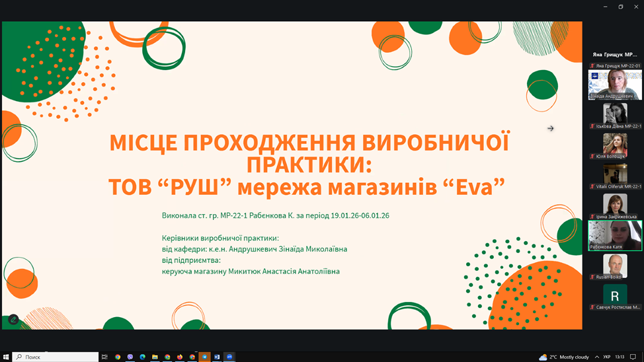Click the taskbar clock showing 13:13

tap(620, 357)
